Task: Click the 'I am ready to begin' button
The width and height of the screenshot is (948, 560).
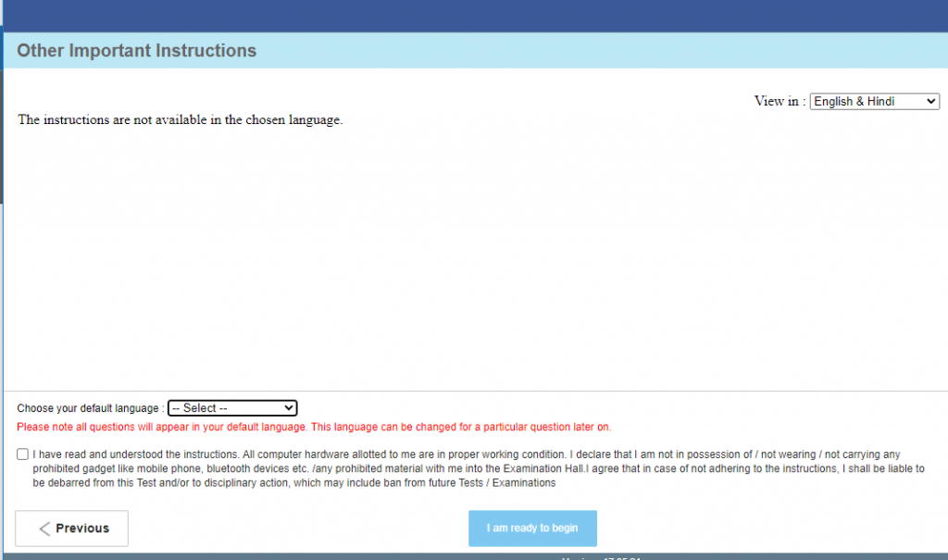Action: click(x=532, y=528)
